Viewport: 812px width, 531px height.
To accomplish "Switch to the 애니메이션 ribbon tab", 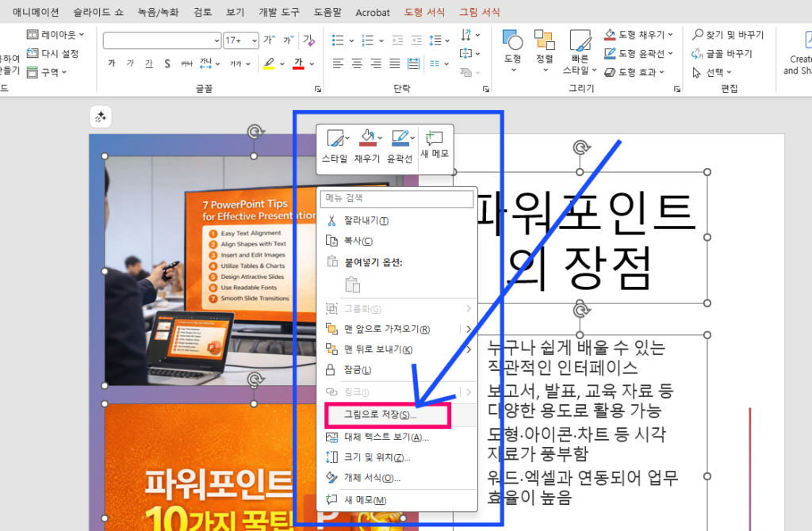I will click(34, 11).
